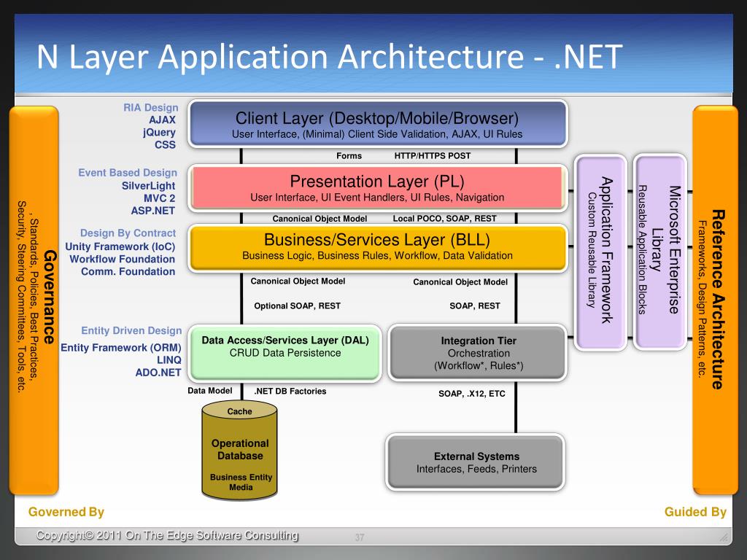747x560 pixels.
Task: Select the Unity Framework (IoC) text
Action: 120,246
